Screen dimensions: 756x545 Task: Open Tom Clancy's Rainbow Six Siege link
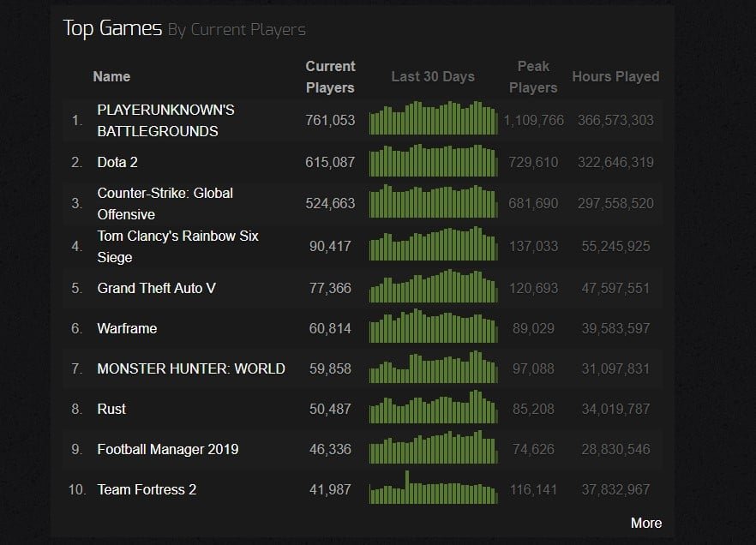coord(177,246)
